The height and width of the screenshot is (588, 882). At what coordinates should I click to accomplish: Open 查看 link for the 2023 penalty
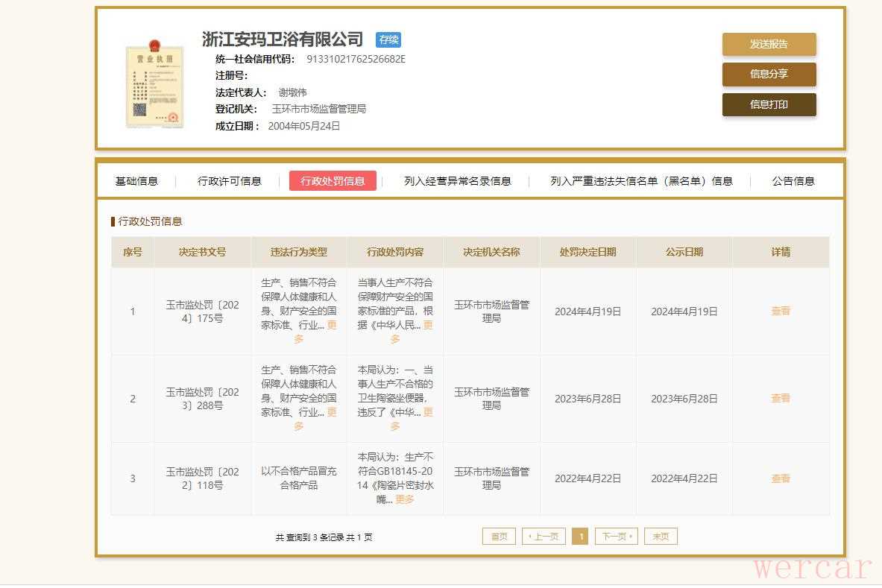pyautogui.click(x=781, y=399)
